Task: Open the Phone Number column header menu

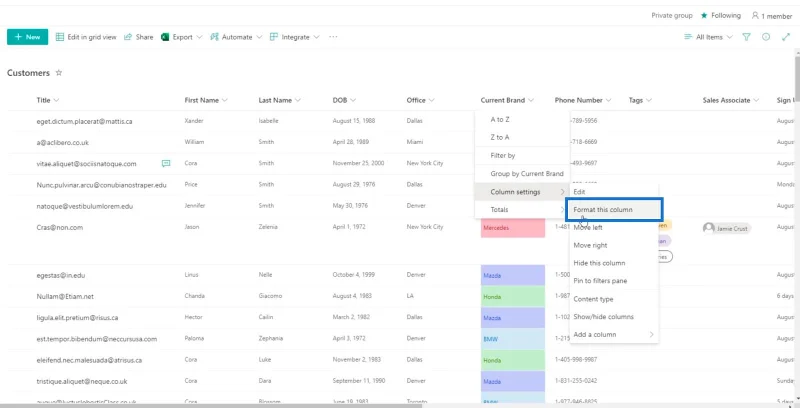Action: pyautogui.click(x=583, y=100)
